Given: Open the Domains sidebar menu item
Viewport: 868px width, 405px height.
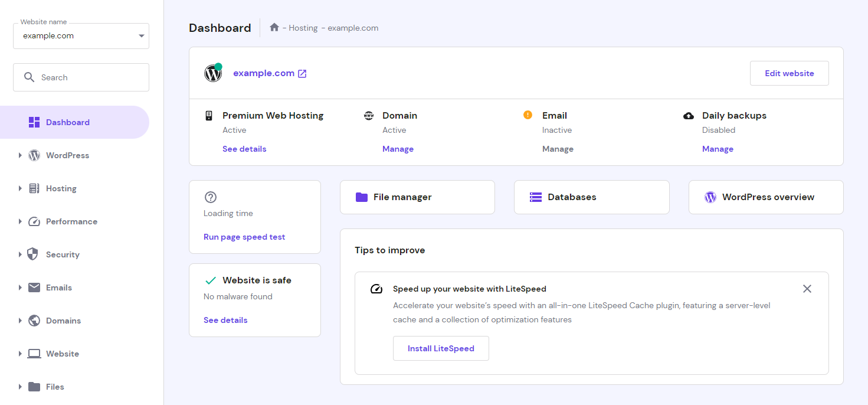Looking at the screenshot, I should point(74,321).
